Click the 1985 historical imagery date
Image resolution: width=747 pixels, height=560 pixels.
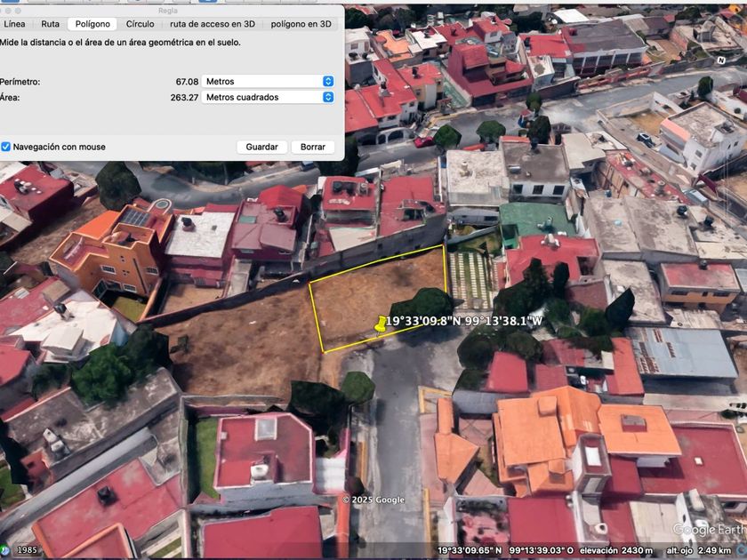(28, 550)
